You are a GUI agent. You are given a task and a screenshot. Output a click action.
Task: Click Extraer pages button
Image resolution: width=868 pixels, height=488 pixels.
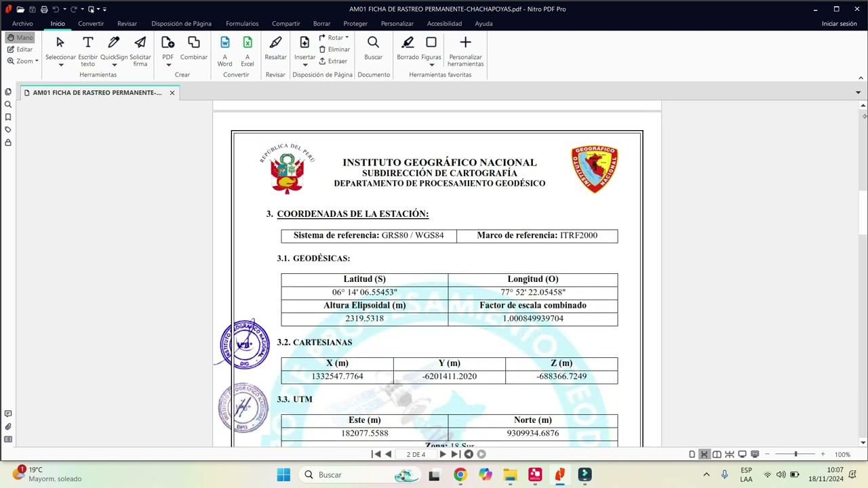coord(333,61)
